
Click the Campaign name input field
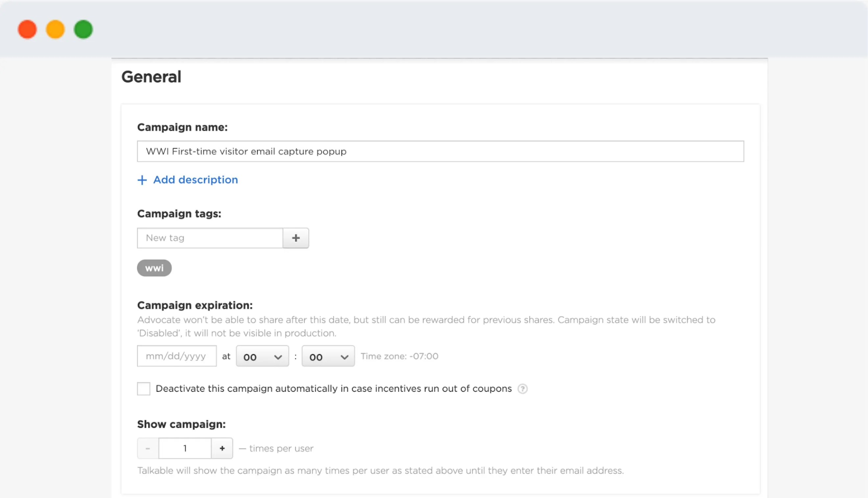(440, 151)
